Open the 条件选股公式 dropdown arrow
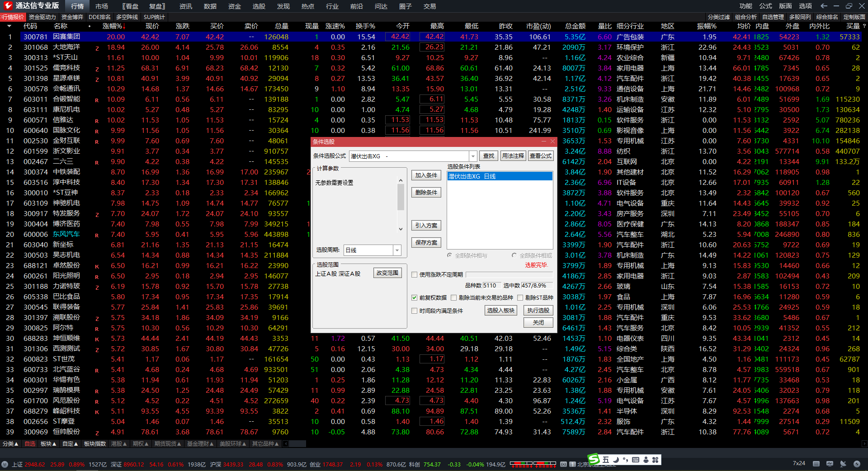The height and width of the screenshot is (471, 868). 473,156
